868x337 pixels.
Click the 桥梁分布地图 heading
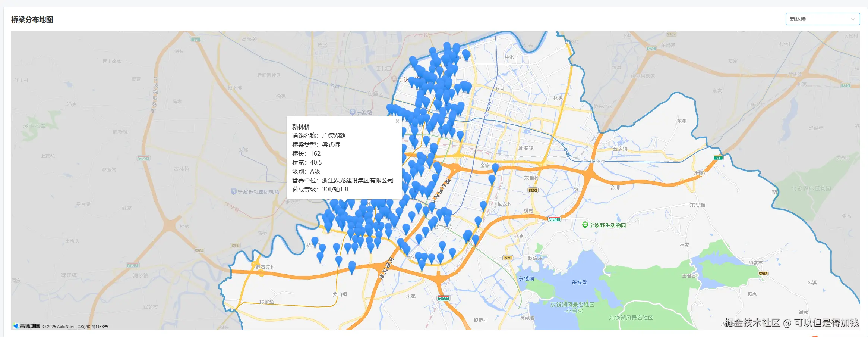(32, 19)
